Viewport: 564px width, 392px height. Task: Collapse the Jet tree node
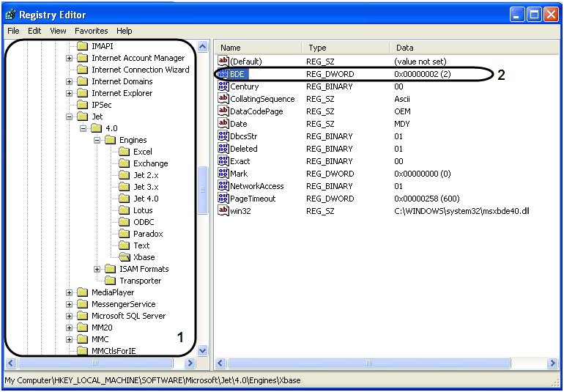[x=70, y=117]
